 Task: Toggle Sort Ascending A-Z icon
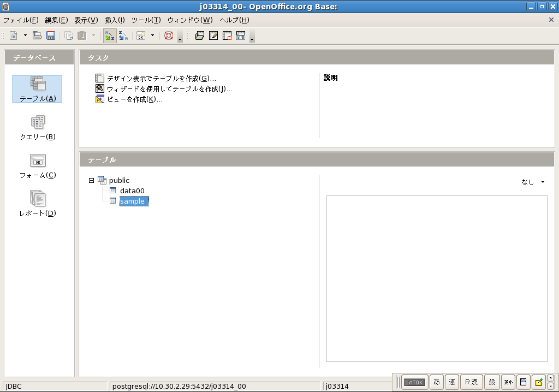click(x=110, y=35)
